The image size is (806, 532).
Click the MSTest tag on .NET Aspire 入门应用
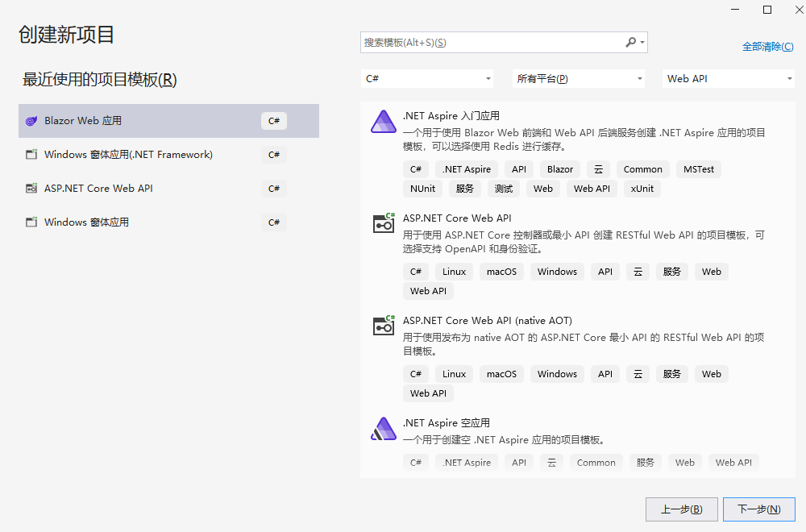(699, 169)
